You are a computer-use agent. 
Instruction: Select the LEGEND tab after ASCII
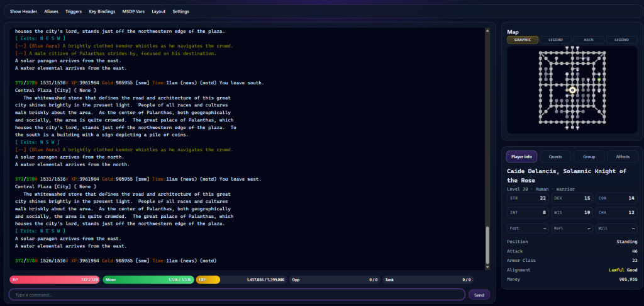(621, 40)
